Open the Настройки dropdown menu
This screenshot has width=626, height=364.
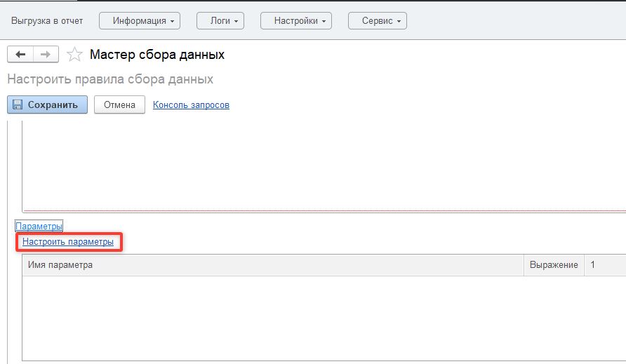295,21
